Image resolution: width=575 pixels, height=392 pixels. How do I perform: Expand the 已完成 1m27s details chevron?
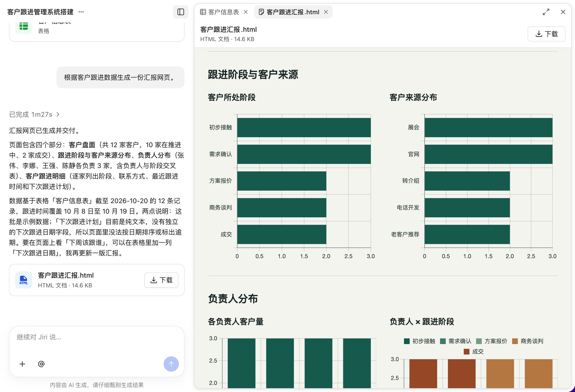(58, 115)
